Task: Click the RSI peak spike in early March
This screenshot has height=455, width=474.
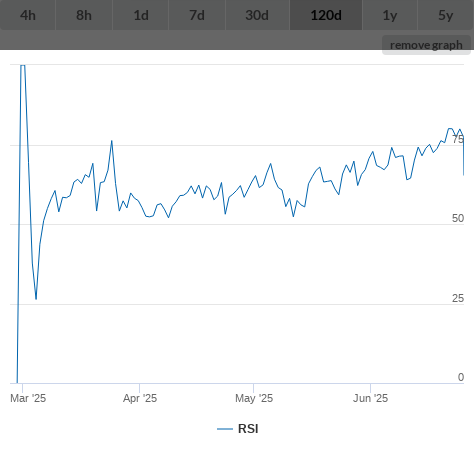Action: point(23,66)
